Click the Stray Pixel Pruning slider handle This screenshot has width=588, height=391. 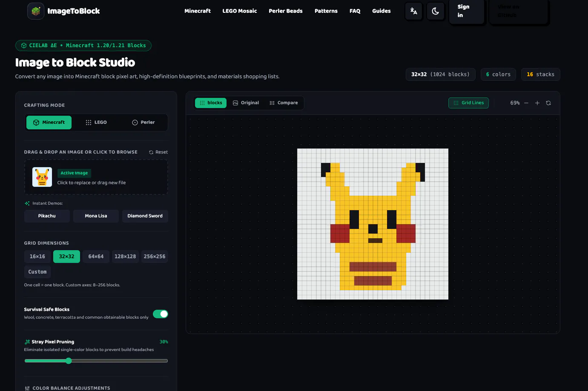(x=69, y=361)
